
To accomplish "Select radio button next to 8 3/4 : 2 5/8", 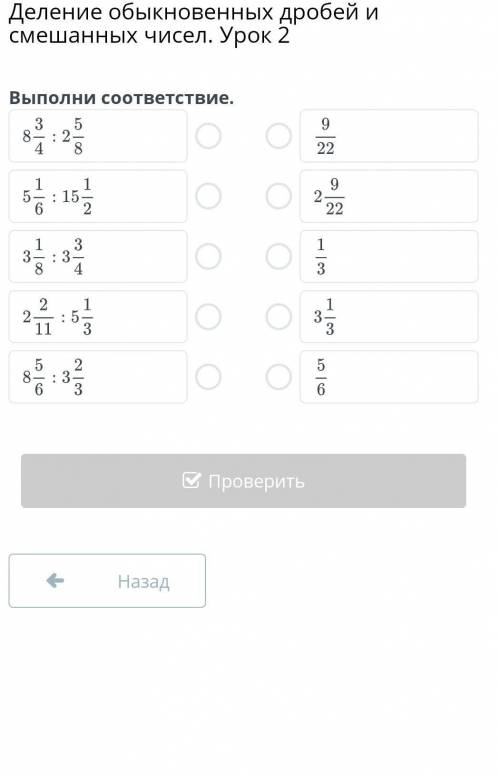I will click(x=208, y=136).
